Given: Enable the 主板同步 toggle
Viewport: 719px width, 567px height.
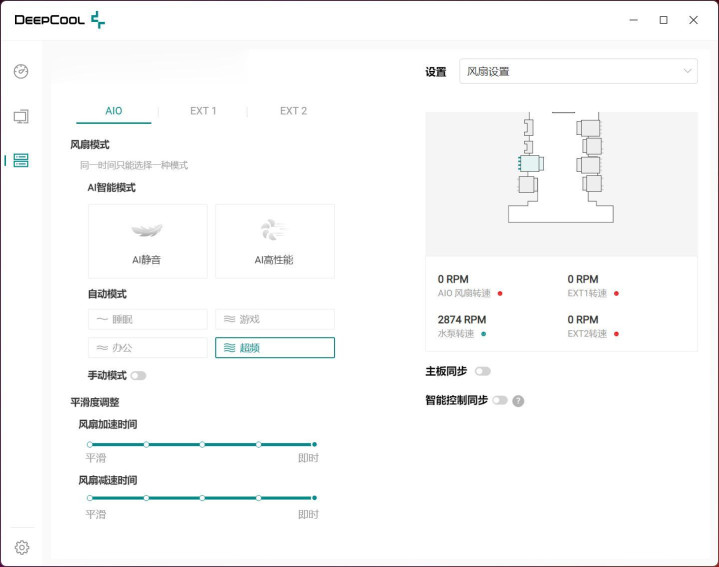Looking at the screenshot, I should 483,371.
